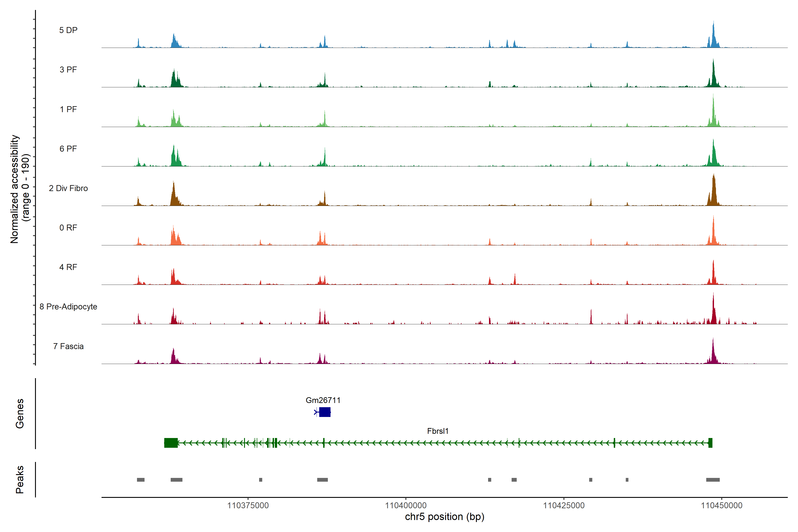Click the Gm26711 gene name label
The image size is (798, 532).
[323, 400]
